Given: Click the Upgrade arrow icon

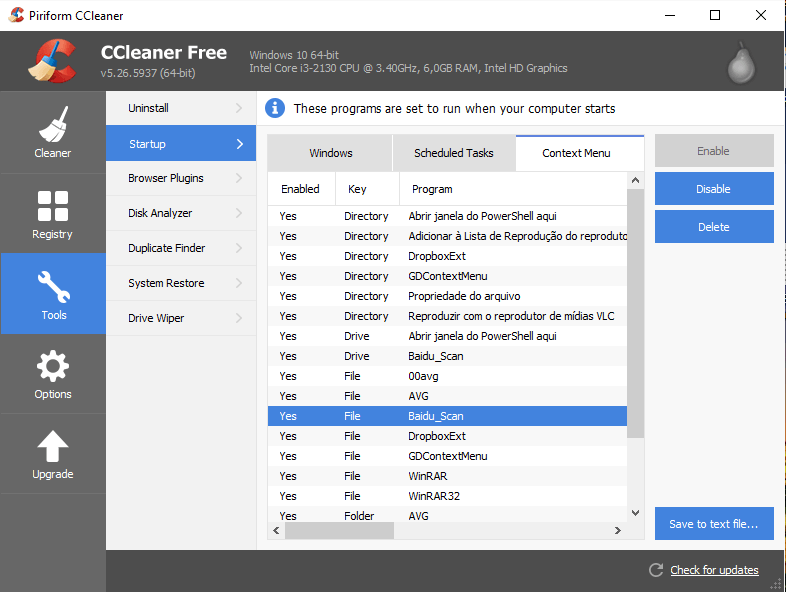Looking at the screenshot, I should pos(53,446).
